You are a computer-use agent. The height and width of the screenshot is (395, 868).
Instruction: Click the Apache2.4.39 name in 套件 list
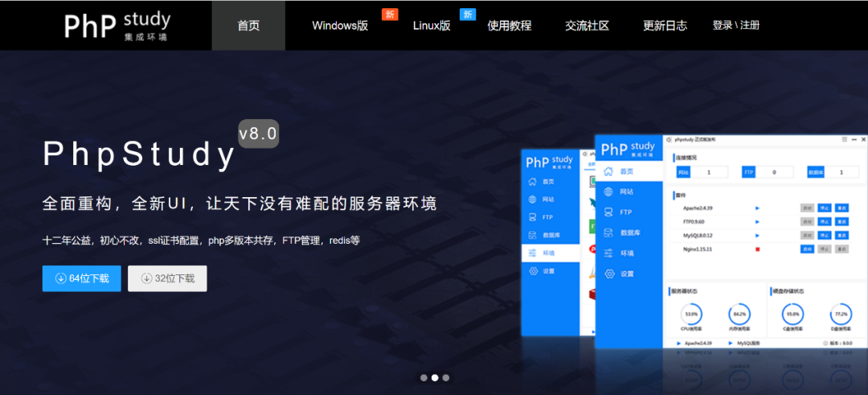pos(698,208)
